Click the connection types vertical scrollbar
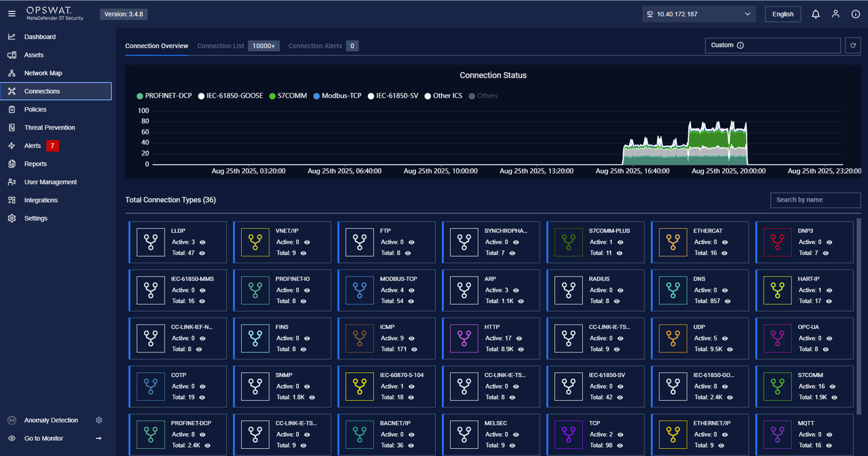Image resolution: width=868 pixels, height=456 pixels. (859, 316)
